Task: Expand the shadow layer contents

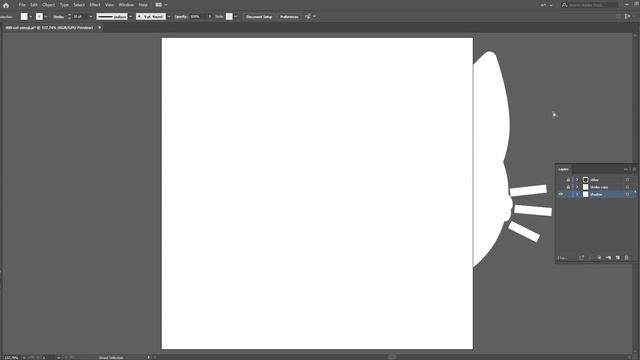Action: click(x=577, y=194)
